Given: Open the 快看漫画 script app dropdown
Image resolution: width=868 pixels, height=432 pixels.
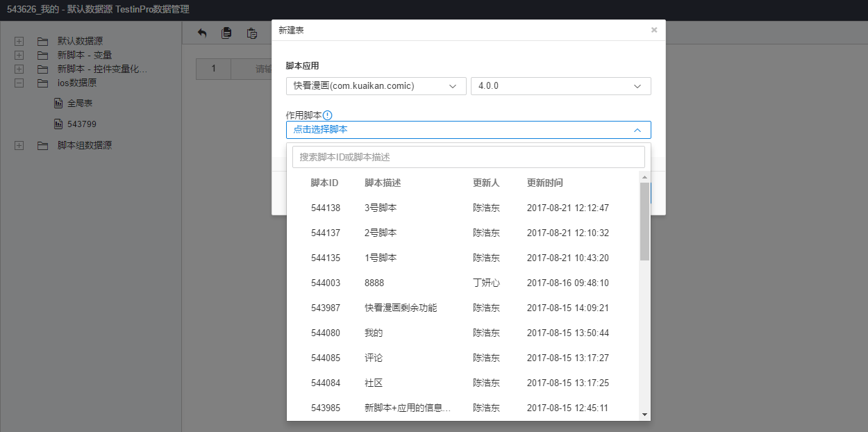Looking at the screenshot, I should [x=376, y=86].
